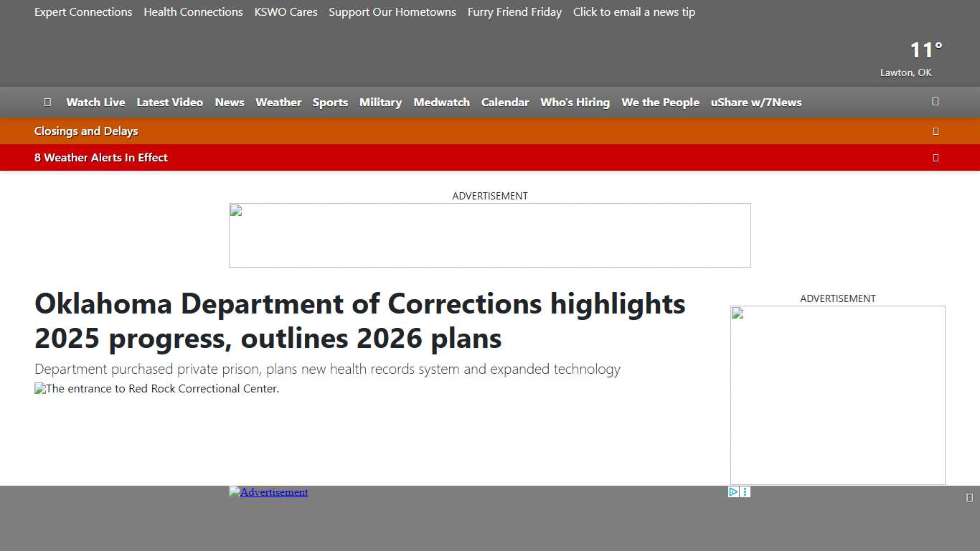Open the Watch Live menu item
This screenshot has height=551, width=980.
(95, 102)
